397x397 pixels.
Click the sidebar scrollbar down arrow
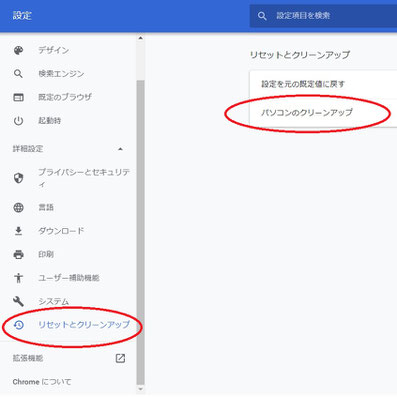tap(140, 389)
